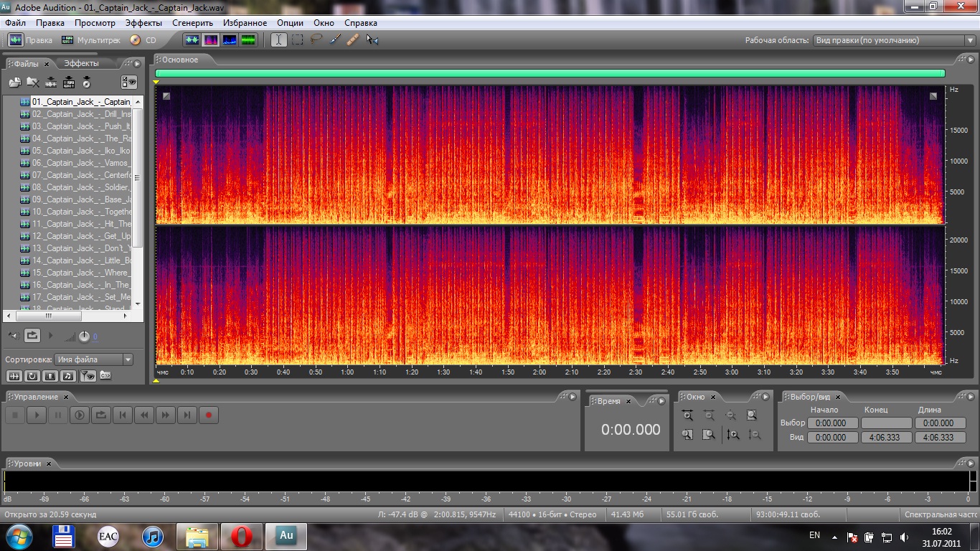Click the full path display icon
Screen dimensions: 980x551
click(105, 375)
